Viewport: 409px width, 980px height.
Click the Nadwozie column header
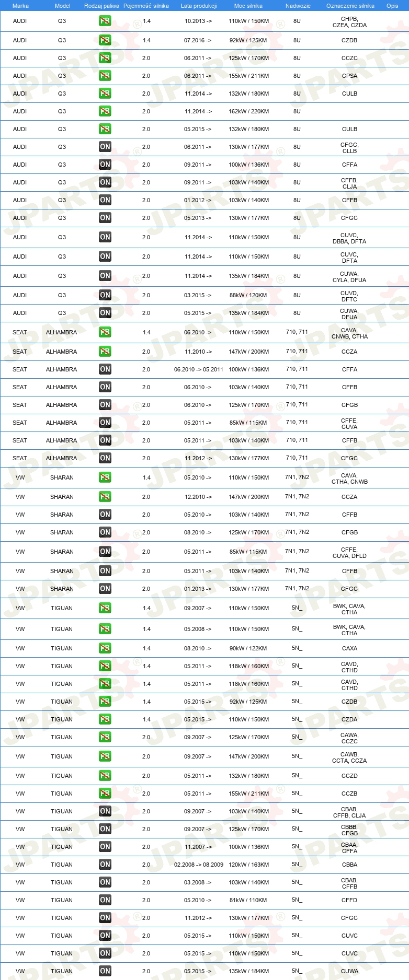(x=298, y=6)
